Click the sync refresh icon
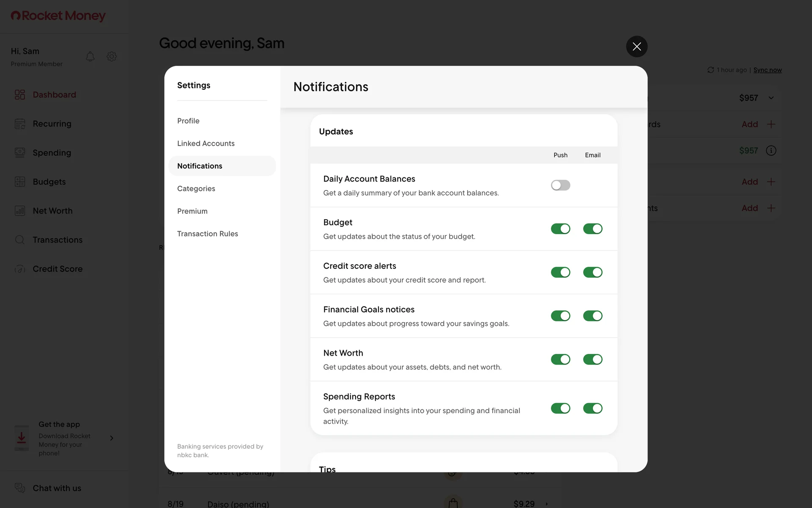This screenshot has width=812, height=508. pos(710,70)
